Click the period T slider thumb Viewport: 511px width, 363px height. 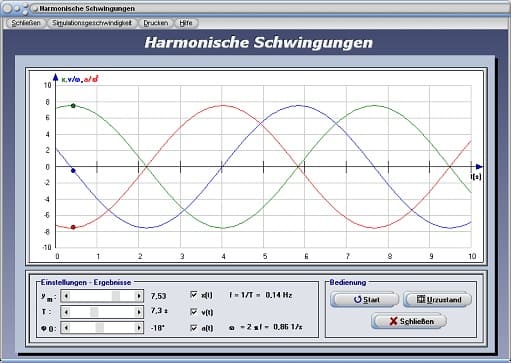coord(94,312)
